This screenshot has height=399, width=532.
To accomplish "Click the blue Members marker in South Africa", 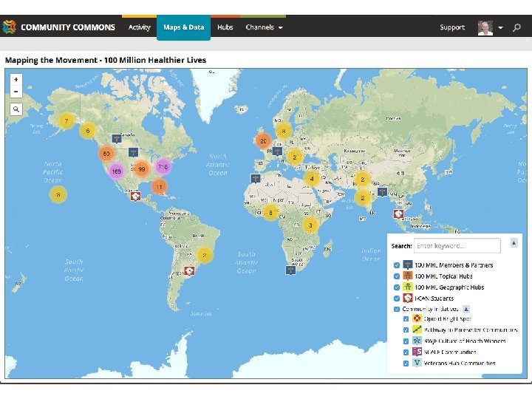I will coord(290,270).
